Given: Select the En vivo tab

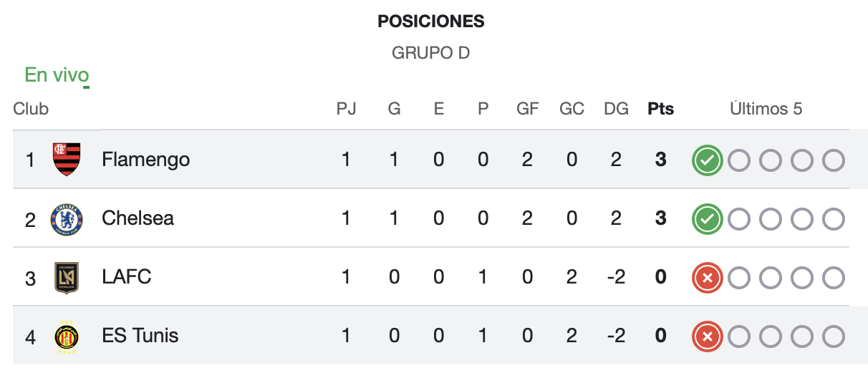Looking at the screenshot, I should pyautogui.click(x=57, y=74).
